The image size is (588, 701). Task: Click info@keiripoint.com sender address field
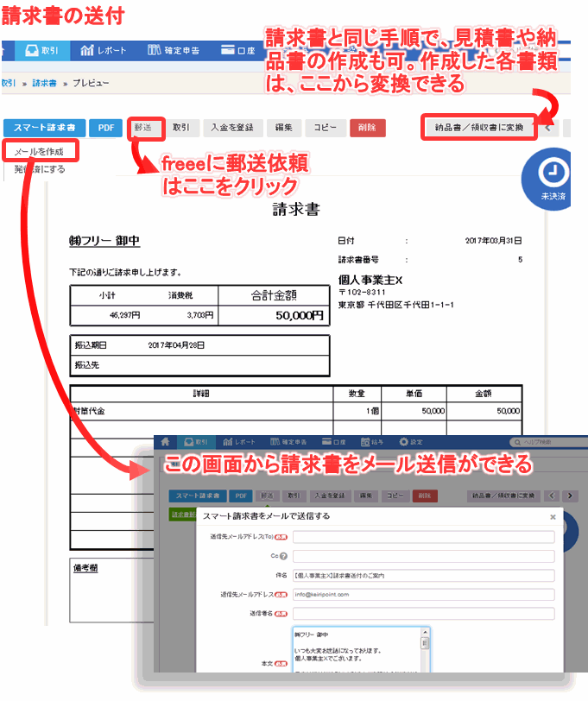(x=423, y=595)
